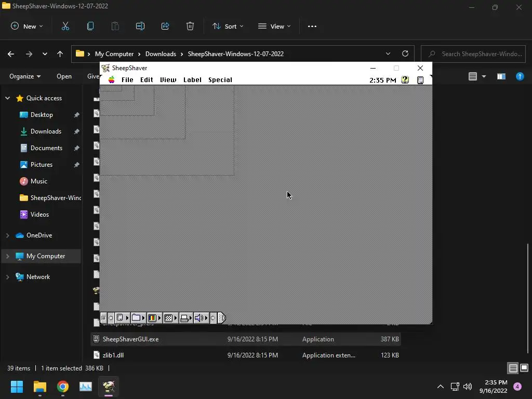Go forward in File Explorer

click(x=29, y=54)
